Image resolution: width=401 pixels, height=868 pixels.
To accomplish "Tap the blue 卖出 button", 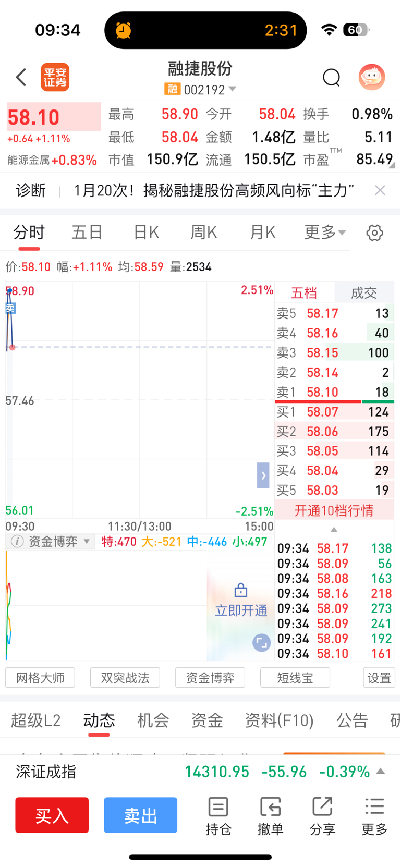I will point(140,815).
